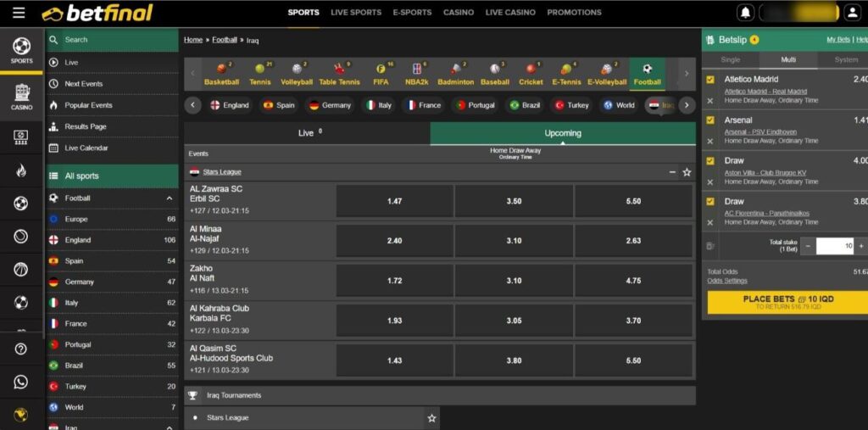The width and height of the screenshot is (868, 430).
Task: Click the total stake input field
Action: [835, 246]
